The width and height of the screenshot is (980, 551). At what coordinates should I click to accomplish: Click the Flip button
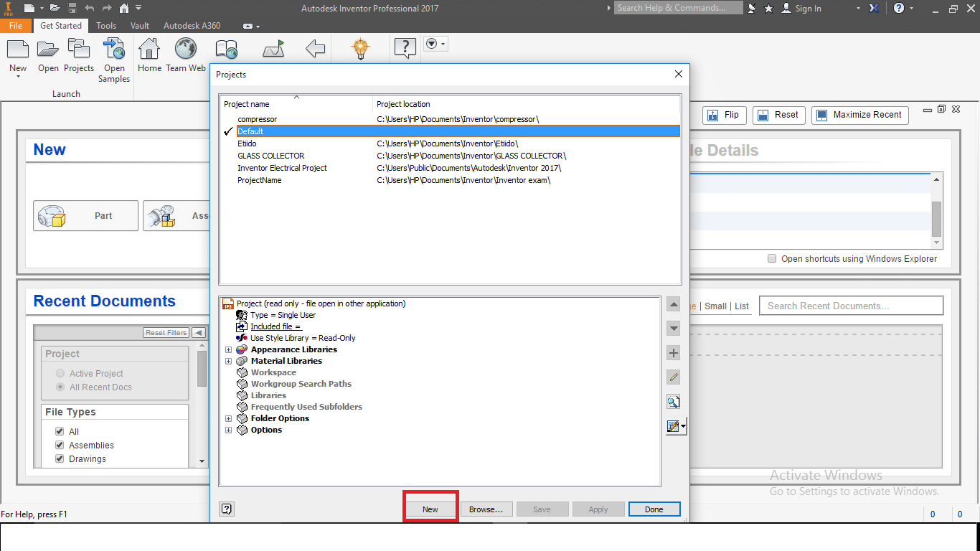[724, 115]
